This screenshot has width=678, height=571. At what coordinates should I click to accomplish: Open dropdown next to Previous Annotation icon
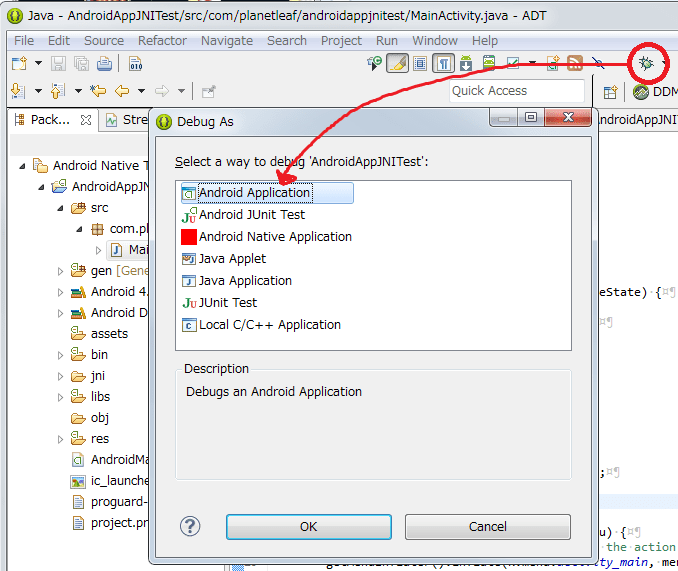click(x=78, y=91)
